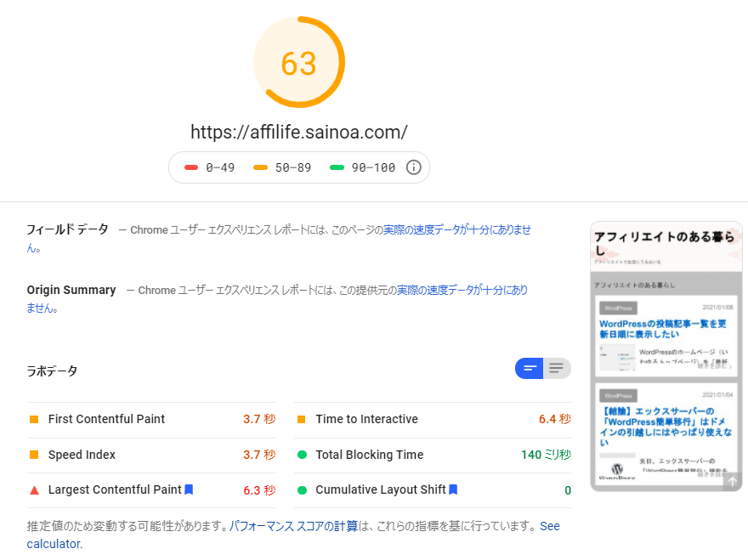Click the orange square next to First Contentful Paint
The width and height of the screenshot is (748, 560).
click(x=34, y=419)
